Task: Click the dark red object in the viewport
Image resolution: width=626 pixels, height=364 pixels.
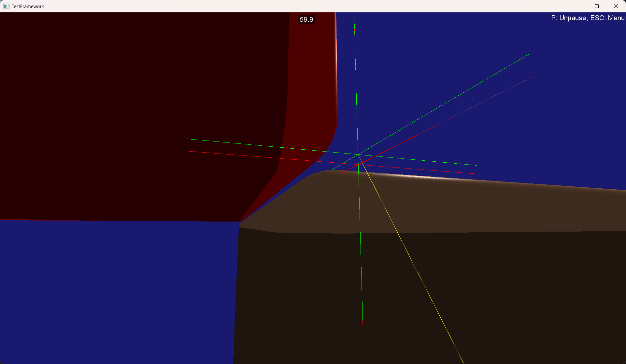Action: (x=130, y=98)
